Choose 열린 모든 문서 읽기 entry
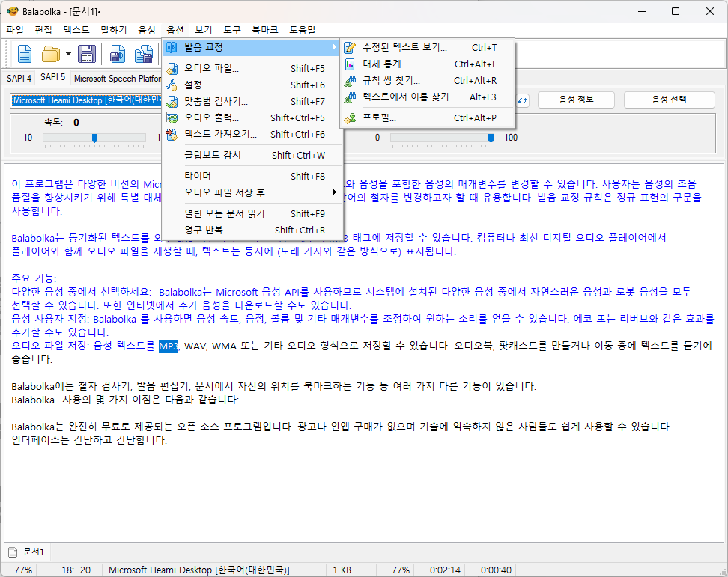 tap(252, 214)
